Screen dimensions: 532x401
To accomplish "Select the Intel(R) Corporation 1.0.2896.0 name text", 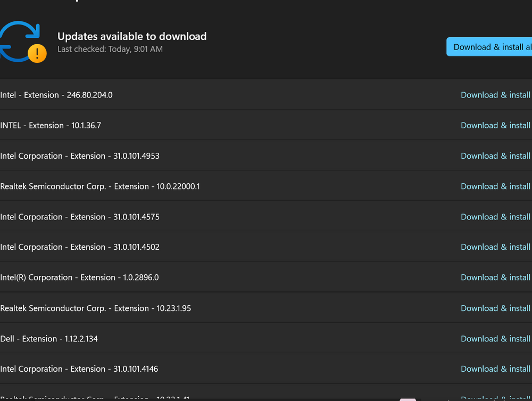I will coord(79,277).
